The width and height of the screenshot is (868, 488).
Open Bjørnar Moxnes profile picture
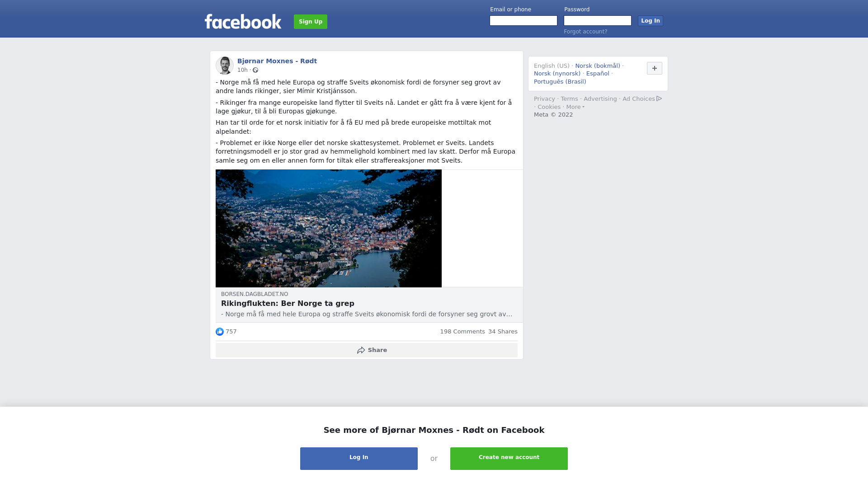[225, 66]
